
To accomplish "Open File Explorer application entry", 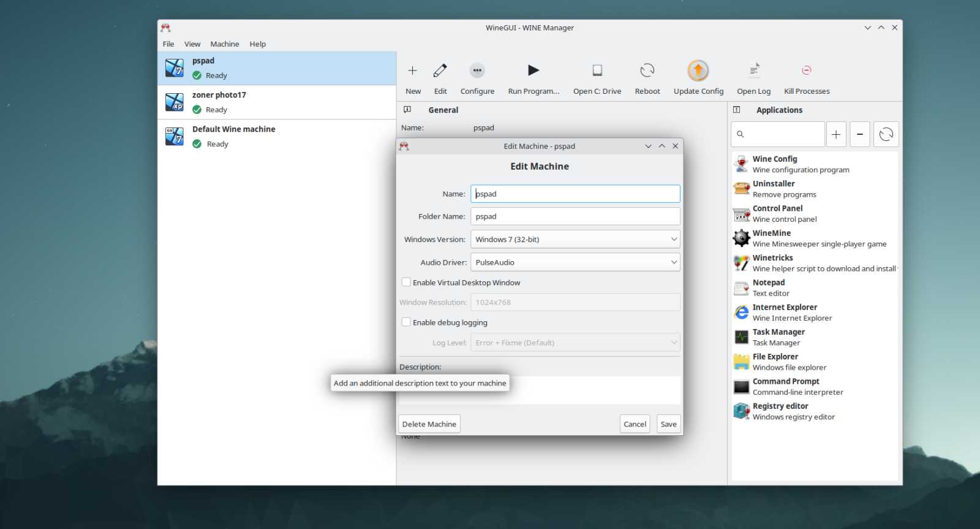I will [815, 362].
